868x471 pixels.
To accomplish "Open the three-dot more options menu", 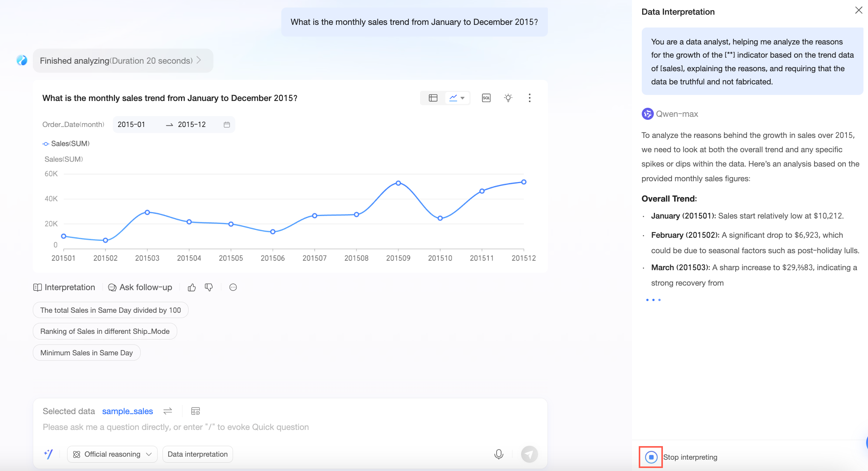I will click(529, 98).
